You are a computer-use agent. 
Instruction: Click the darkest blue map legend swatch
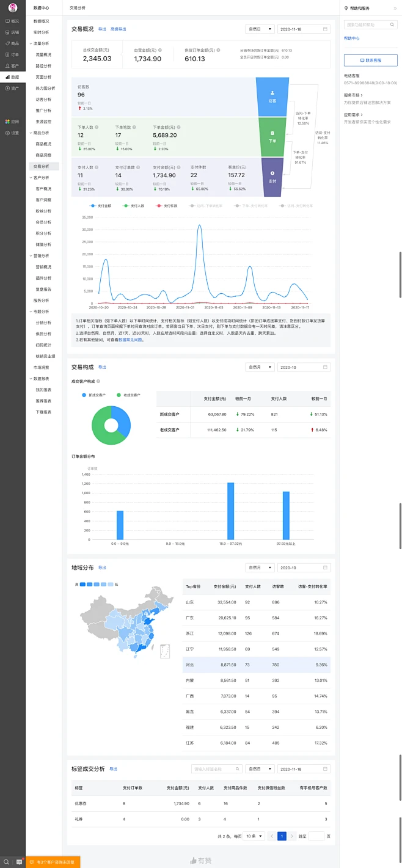pyautogui.click(x=82, y=585)
